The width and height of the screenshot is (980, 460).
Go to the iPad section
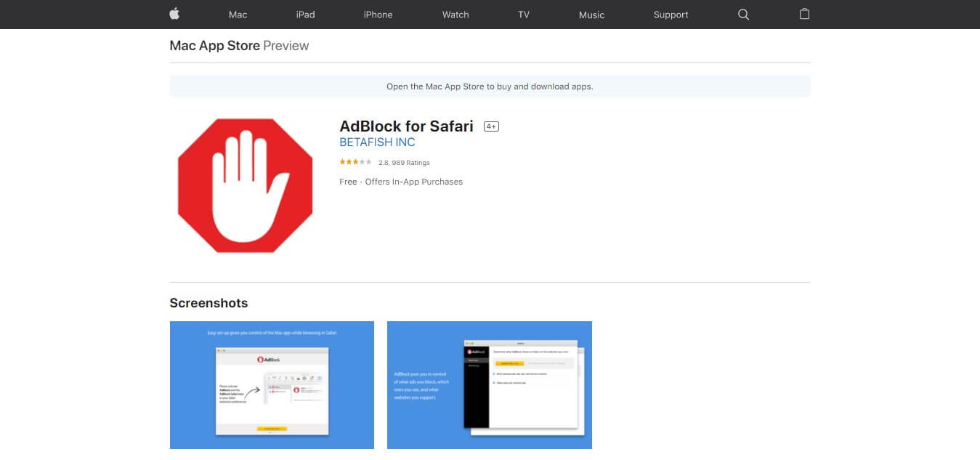[305, 15]
